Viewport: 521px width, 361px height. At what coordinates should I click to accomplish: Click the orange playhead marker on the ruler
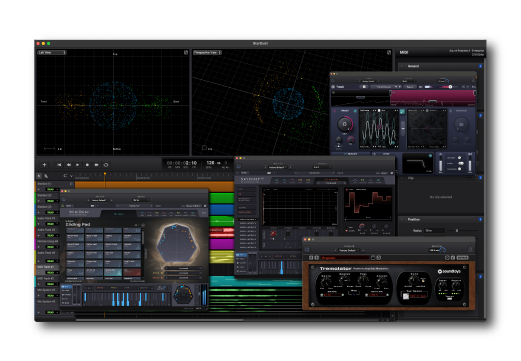(105, 174)
